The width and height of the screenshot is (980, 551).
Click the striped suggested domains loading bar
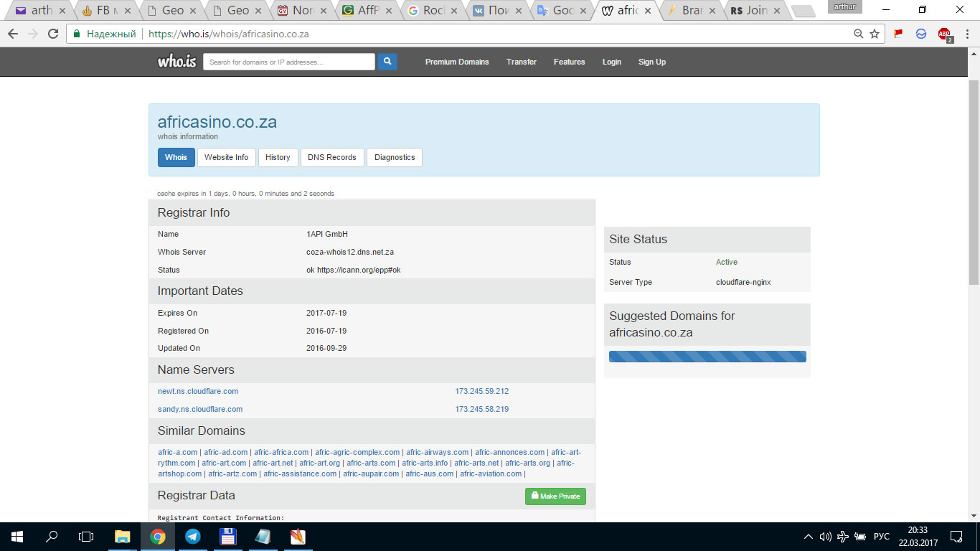click(707, 357)
